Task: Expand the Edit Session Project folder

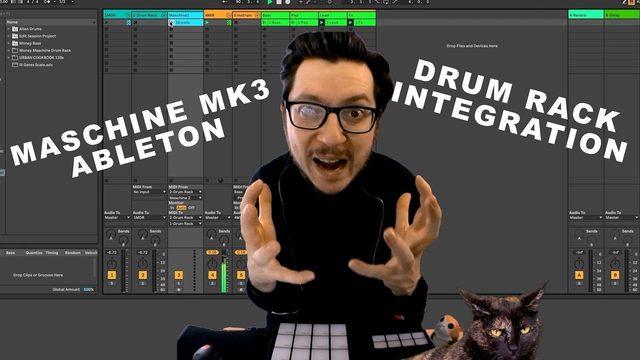Action: [x=9, y=36]
